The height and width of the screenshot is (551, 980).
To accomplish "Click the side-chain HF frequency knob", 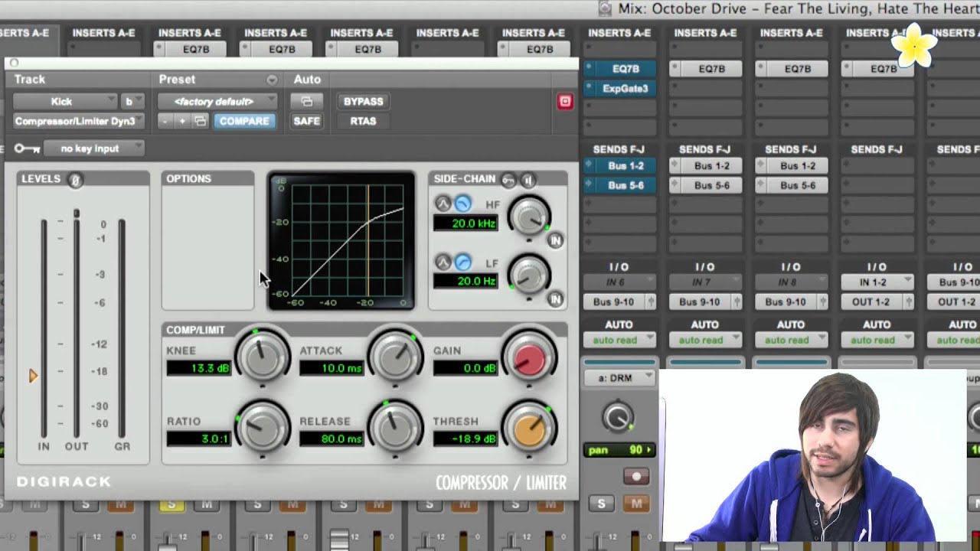I will [529, 217].
